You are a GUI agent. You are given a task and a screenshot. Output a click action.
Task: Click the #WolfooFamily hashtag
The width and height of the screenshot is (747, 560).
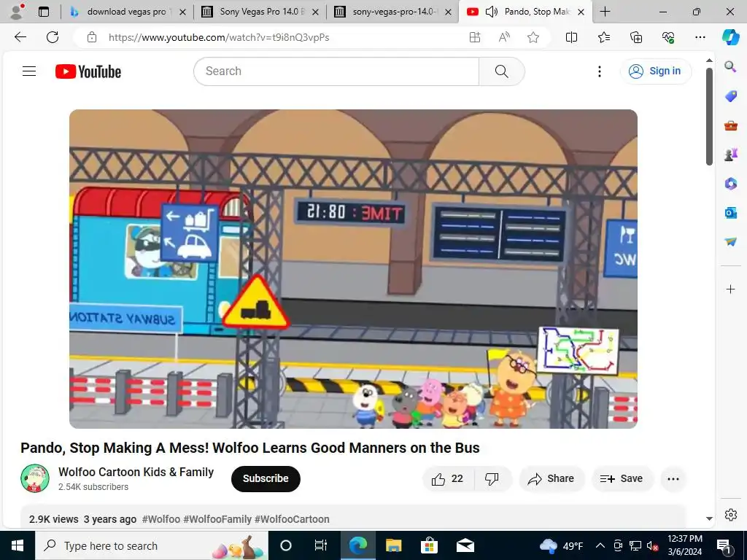(x=217, y=519)
